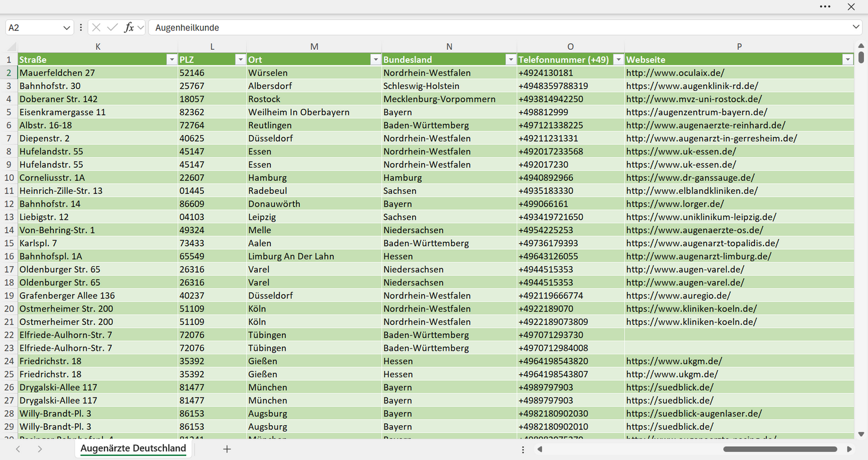868x460 pixels.
Task: Open the oculaix.de website link
Action: (x=675, y=73)
